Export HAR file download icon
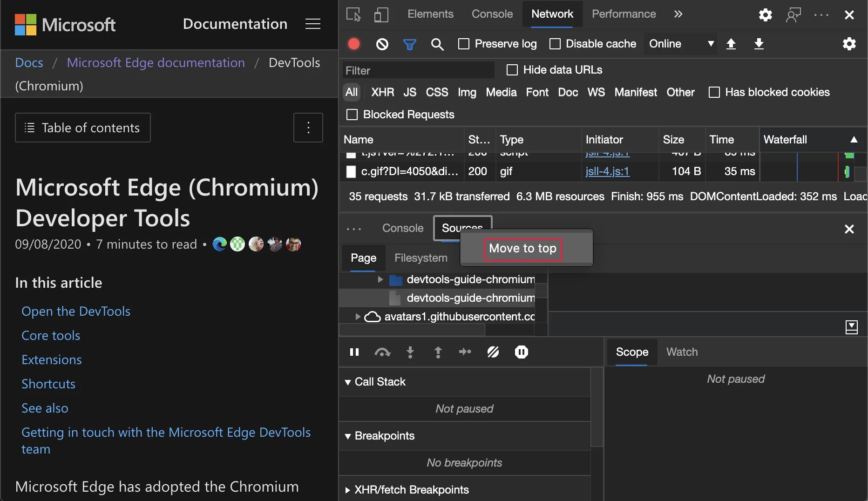This screenshot has width=868, height=501. pos(759,44)
